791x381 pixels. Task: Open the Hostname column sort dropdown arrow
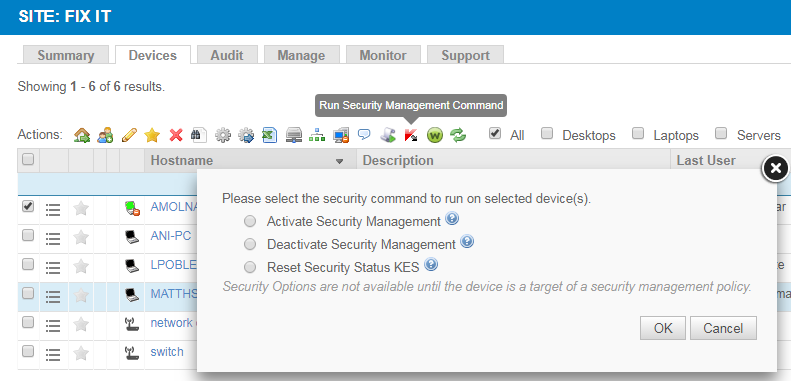pyautogui.click(x=340, y=161)
